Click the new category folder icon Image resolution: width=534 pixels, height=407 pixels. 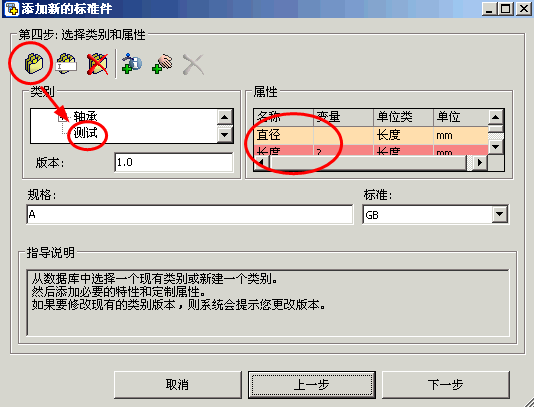tap(33, 63)
